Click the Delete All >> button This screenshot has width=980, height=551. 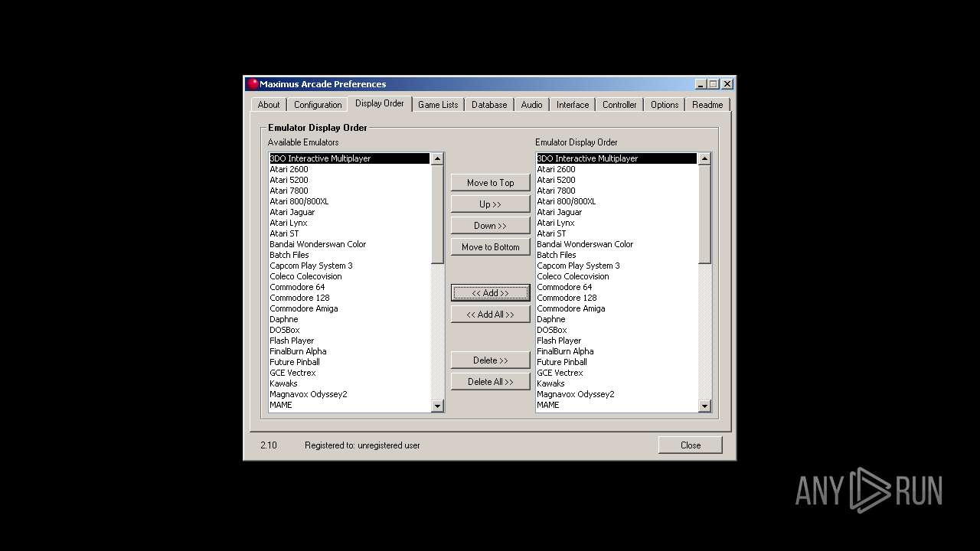(x=491, y=382)
